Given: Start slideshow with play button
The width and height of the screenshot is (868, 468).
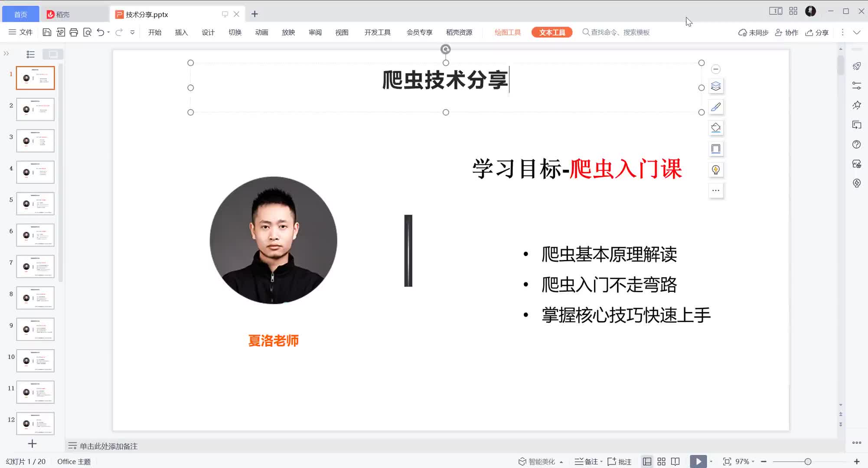Looking at the screenshot, I should (x=698, y=461).
